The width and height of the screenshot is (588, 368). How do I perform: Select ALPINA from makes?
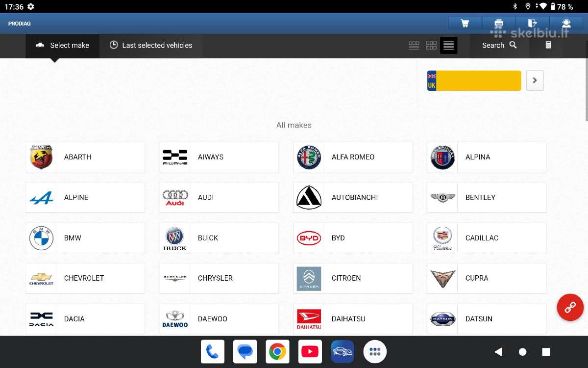click(487, 157)
